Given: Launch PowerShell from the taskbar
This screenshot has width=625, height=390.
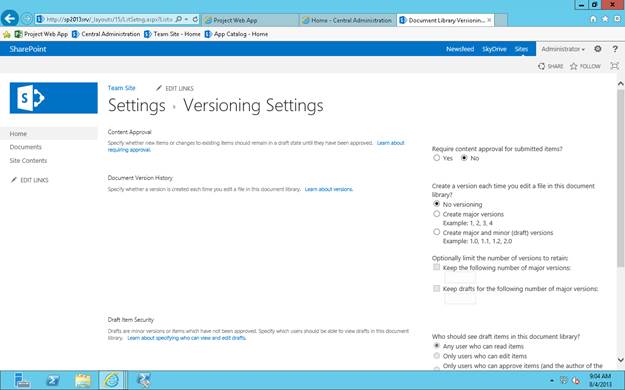Looking at the screenshot, I should (x=53, y=380).
